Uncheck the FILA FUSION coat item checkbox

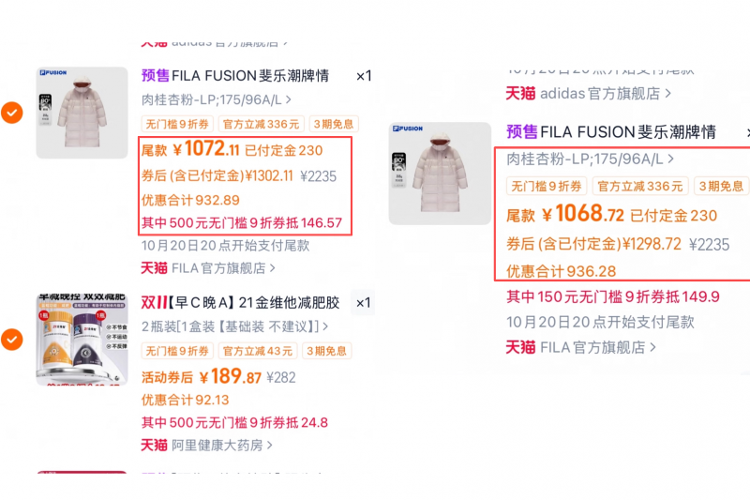[x=12, y=112]
